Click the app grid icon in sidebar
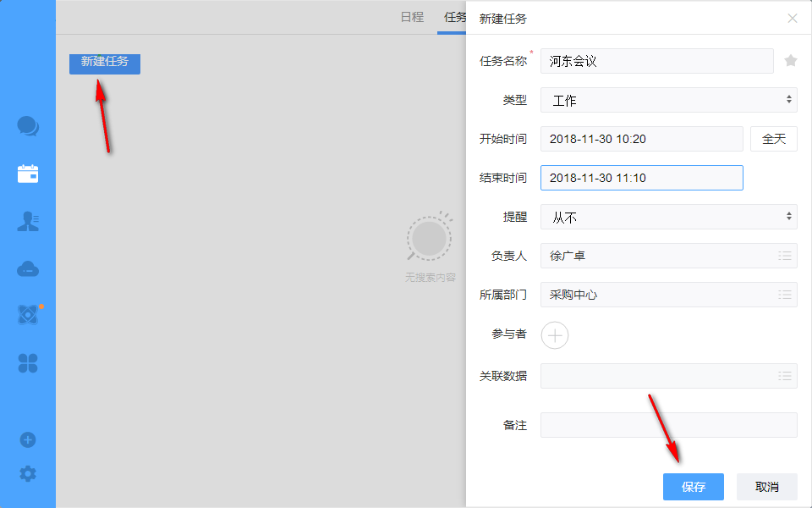 click(27, 362)
